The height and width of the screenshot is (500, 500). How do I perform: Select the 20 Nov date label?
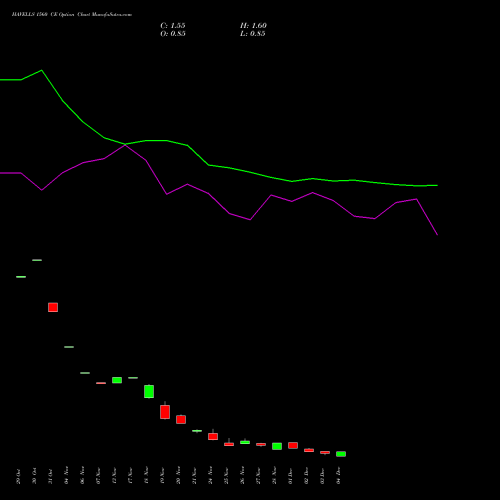(178, 475)
